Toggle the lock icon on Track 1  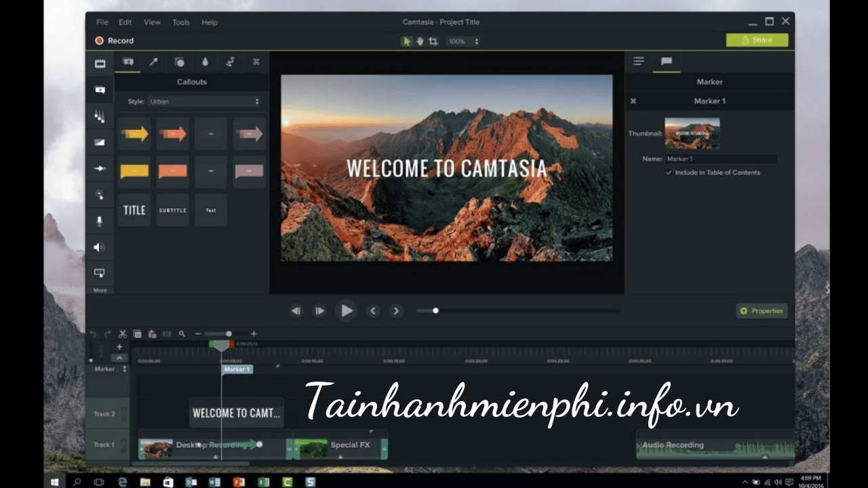tap(124, 449)
